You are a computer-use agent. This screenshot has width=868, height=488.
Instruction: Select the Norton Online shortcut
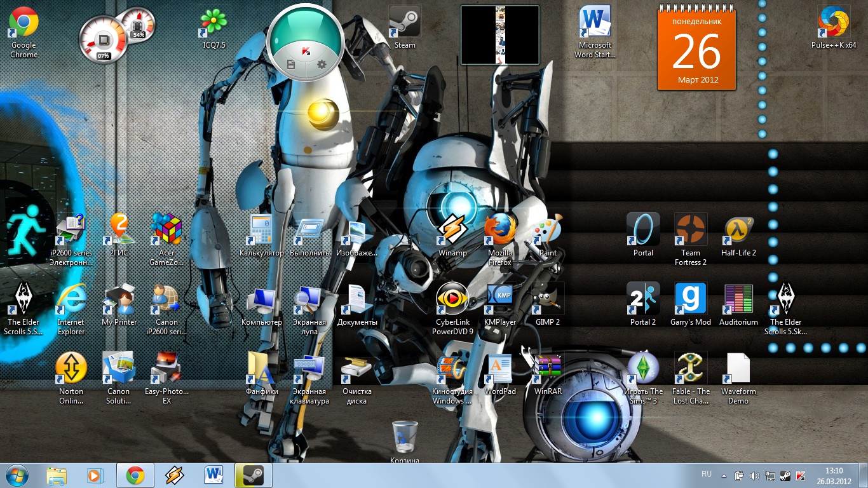[x=71, y=379]
